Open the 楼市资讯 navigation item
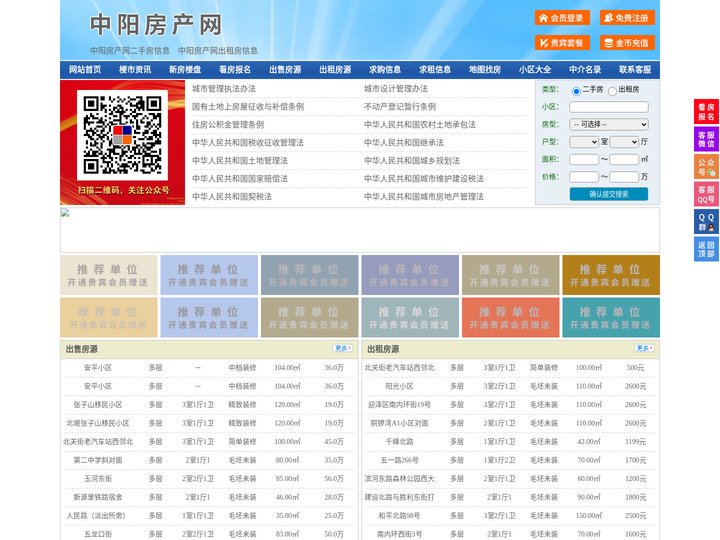The width and height of the screenshot is (720, 540). pyautogui.click(x=135, y=70)
